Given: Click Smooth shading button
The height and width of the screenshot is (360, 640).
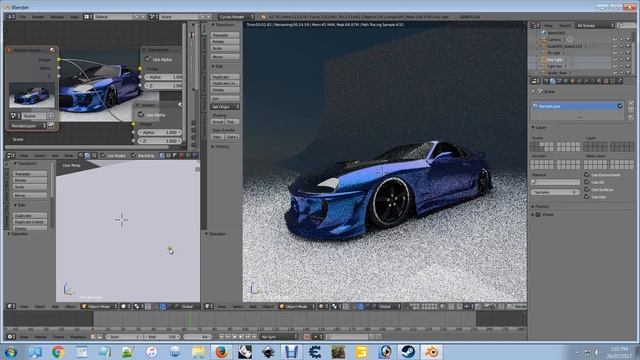Looking at the screenshot, I should [x=218, y=122].
